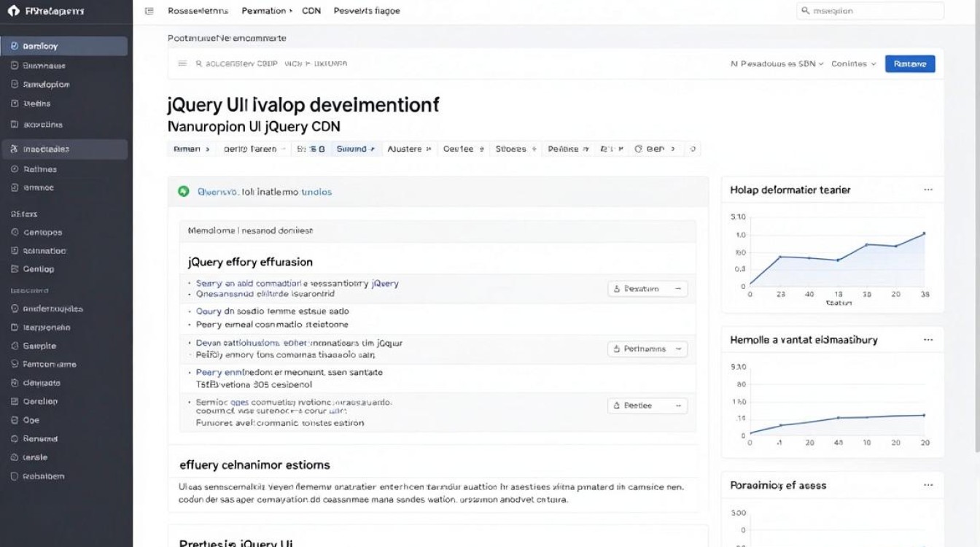The image size is (980, 547).
Task: Open the "Conimtes" dropdown
Action: pos(854,64)
